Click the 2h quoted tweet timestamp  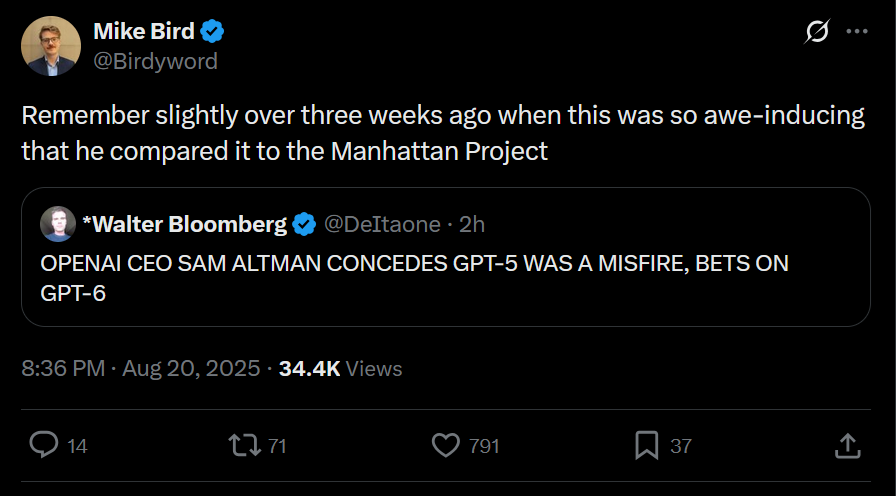(472, 224)
